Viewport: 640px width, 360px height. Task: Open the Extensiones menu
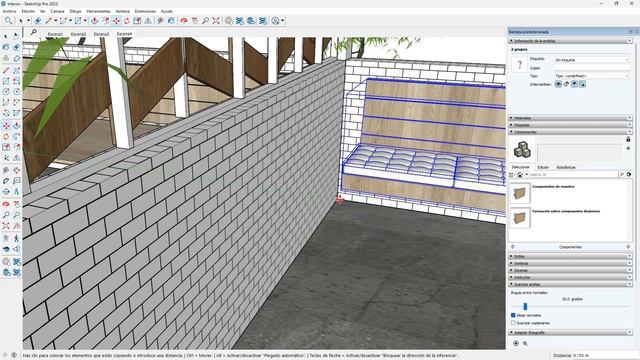[x=145, y=11]
